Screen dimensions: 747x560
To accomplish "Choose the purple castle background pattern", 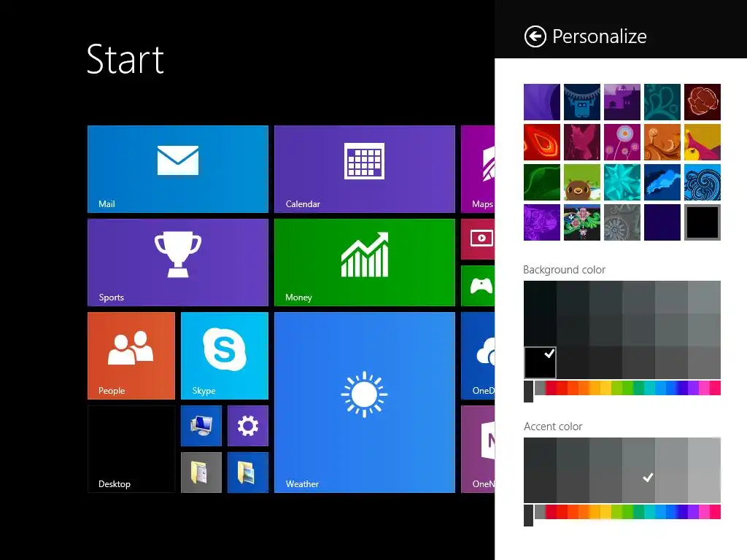I will pos(622,102).
